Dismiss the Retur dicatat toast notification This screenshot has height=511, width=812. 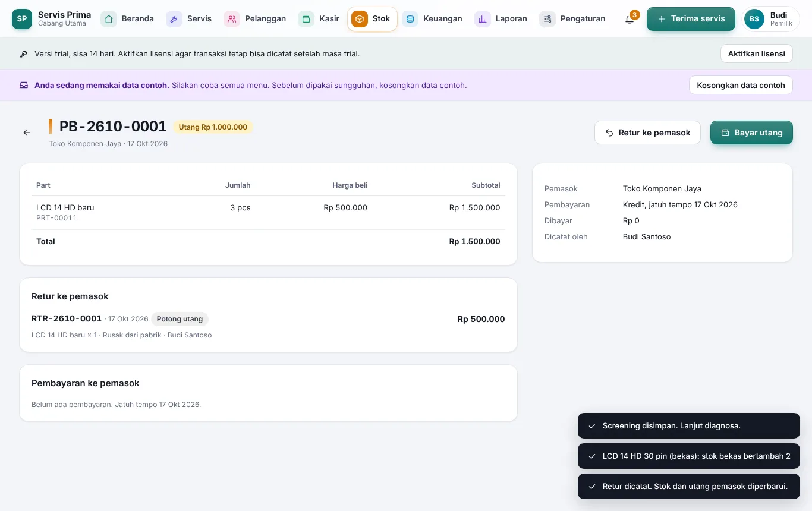[689, 486]
